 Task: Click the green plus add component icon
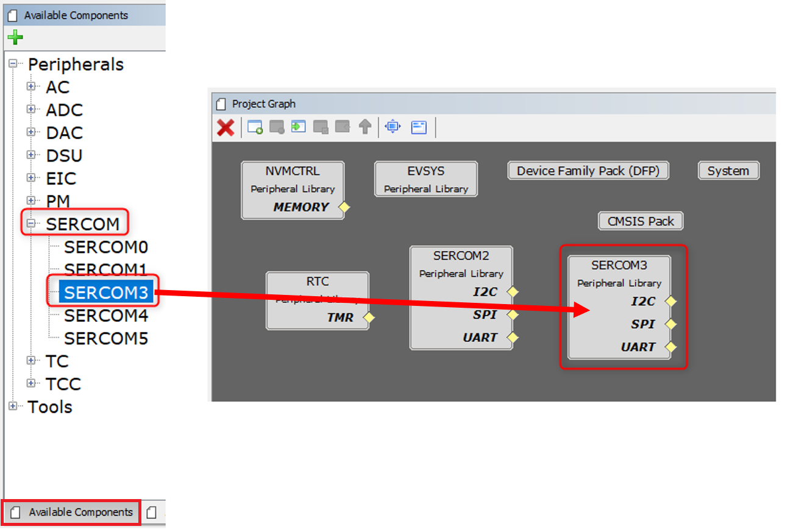(15, 37)
